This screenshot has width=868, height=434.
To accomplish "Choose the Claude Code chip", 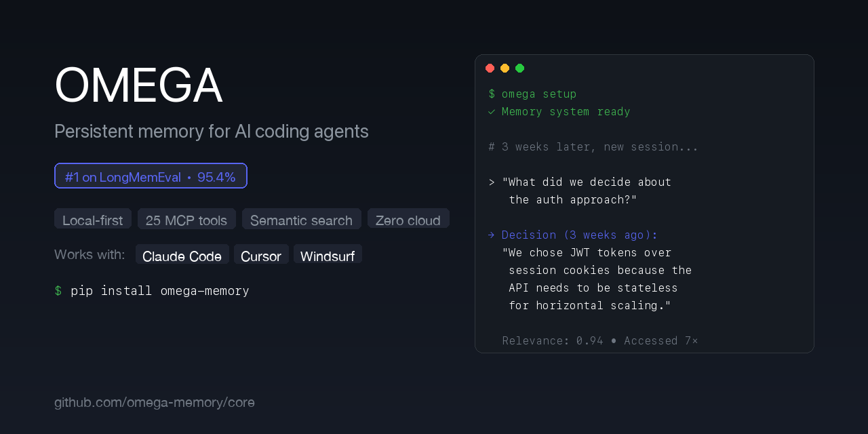I will 182,256.
